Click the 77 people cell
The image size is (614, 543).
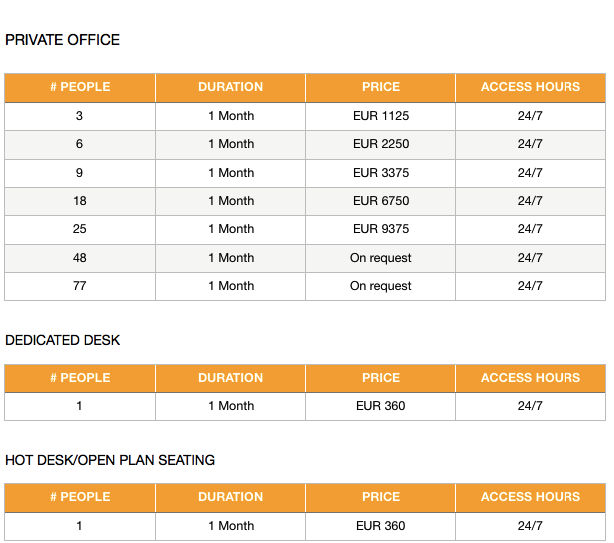click(x=79, y=286)
